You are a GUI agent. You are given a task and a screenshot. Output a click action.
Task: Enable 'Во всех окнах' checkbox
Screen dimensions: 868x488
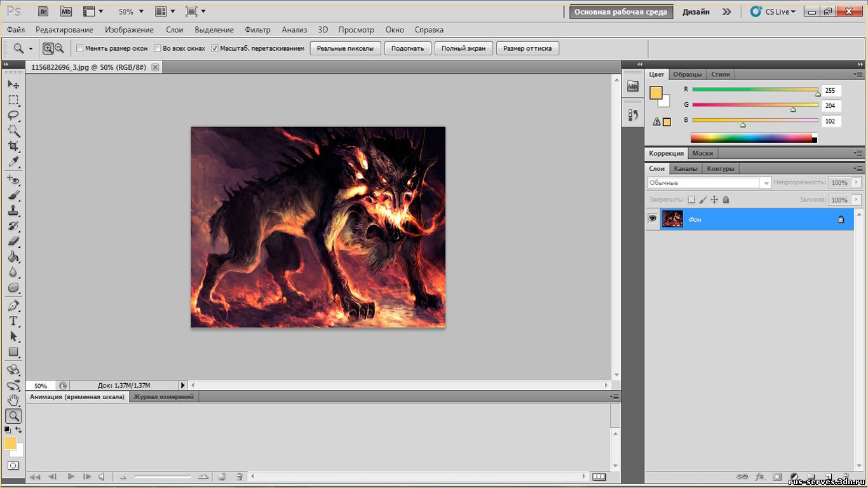(158, 48)
